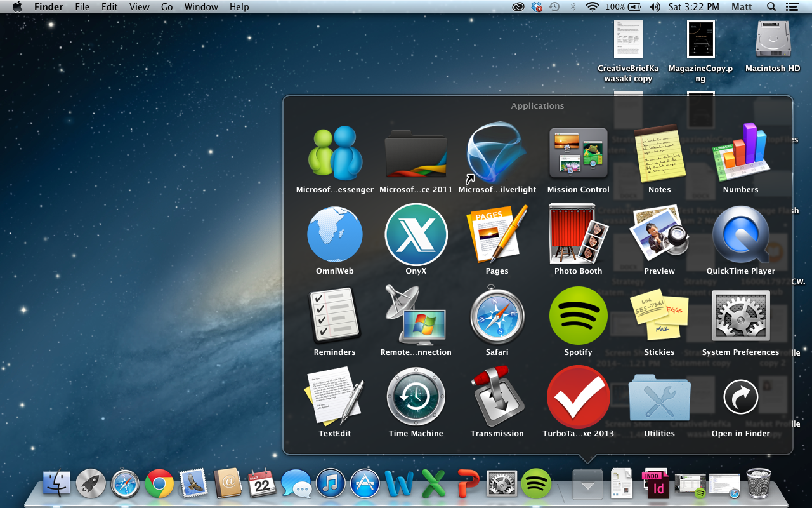
Task: Open QuickTime Player
Action: pyautogui.click(x=741, y=234)
